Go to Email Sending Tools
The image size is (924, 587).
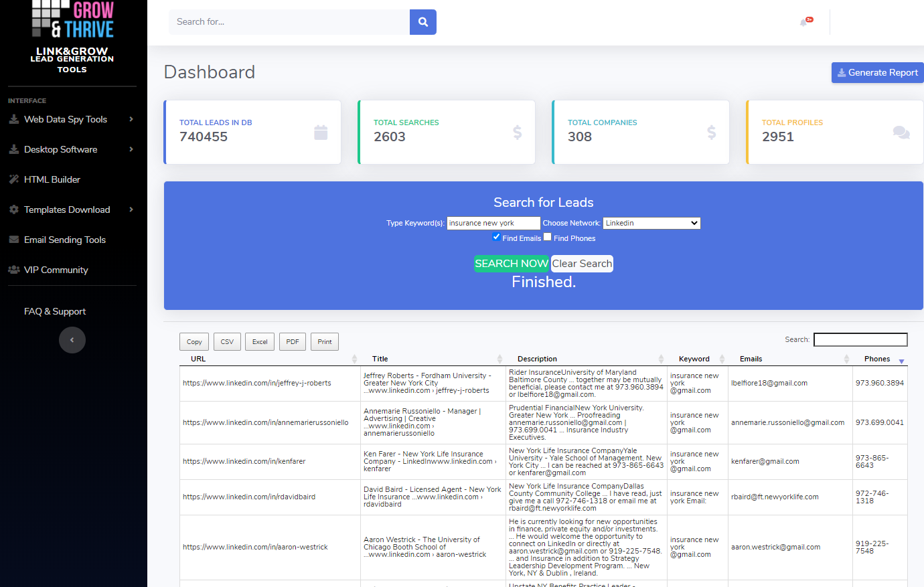(x=65, y=240)
